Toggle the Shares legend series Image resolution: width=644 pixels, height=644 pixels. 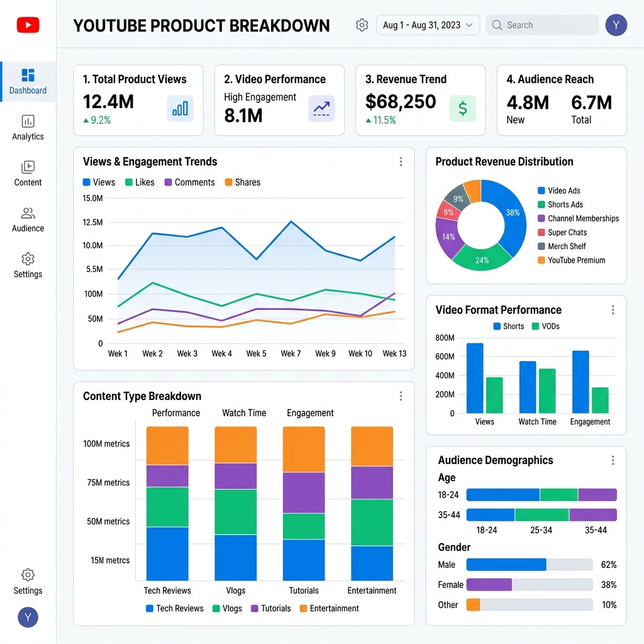pyautogui.click(x=243, y=182)
